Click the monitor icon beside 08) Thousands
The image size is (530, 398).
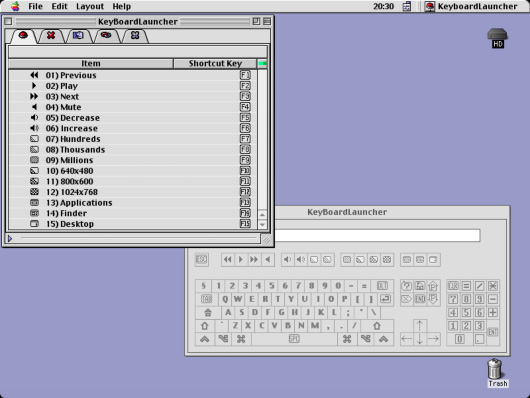[x=34, y=149]
